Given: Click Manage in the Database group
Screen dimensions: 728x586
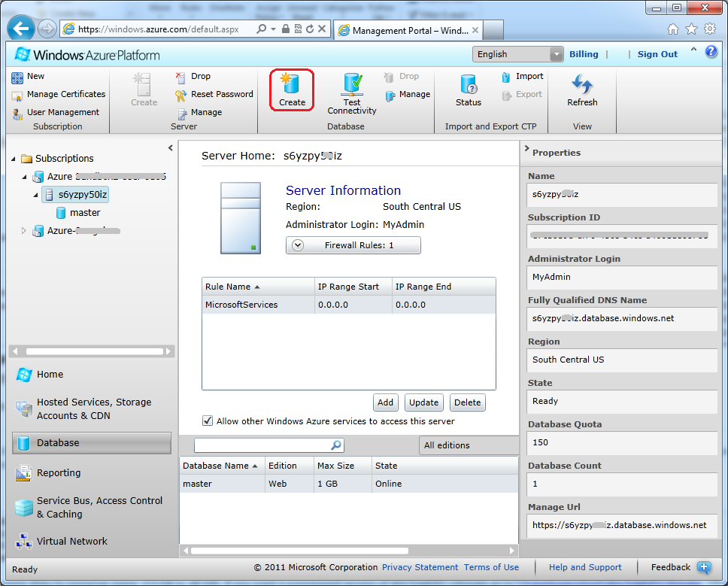Looking at the screenshot, I should 408,95.
